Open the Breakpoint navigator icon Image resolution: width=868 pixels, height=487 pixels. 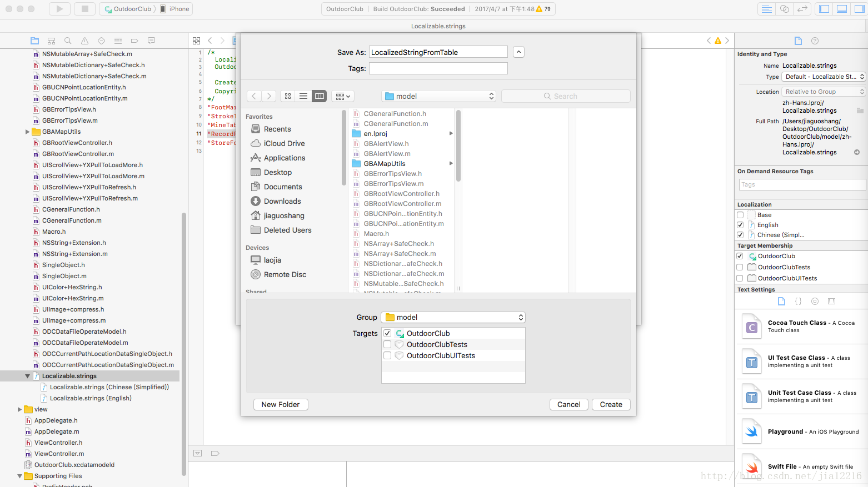pyautogui.click(x=134, y=41)
